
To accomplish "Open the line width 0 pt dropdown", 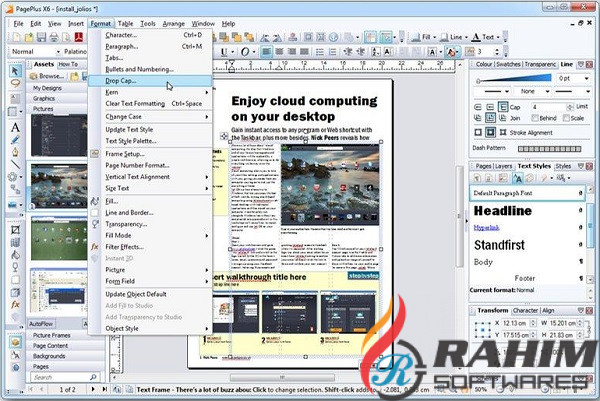I will 586,78.
